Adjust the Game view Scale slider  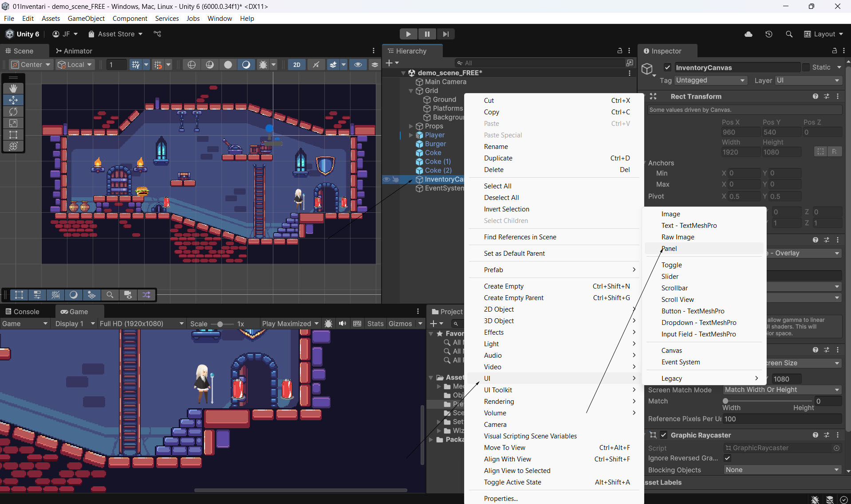220,324
